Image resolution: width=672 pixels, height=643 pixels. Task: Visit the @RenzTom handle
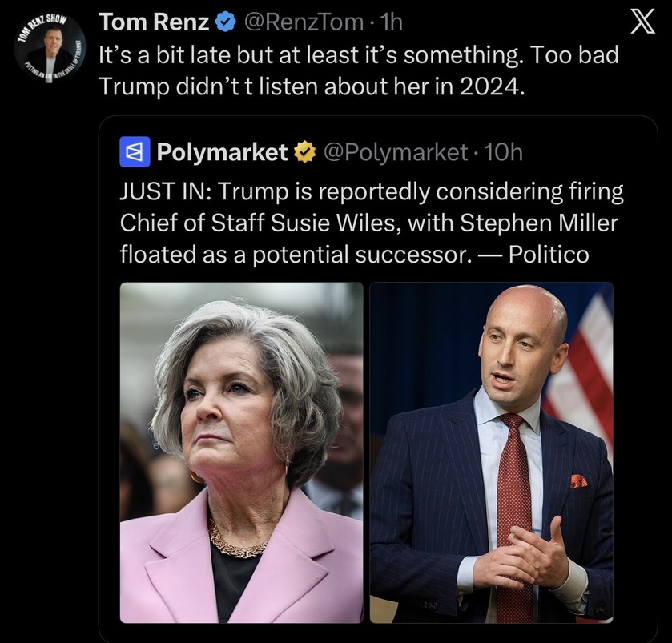(x=304, y=22)
